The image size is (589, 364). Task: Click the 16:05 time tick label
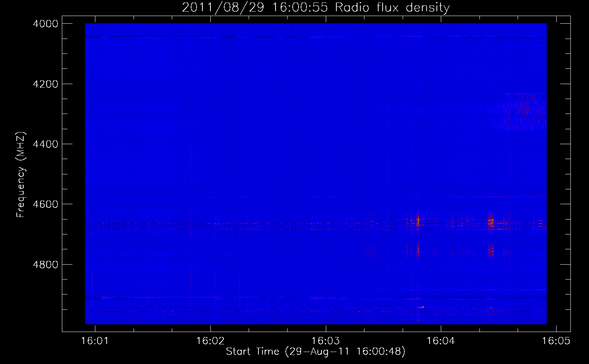click(556, 341)
